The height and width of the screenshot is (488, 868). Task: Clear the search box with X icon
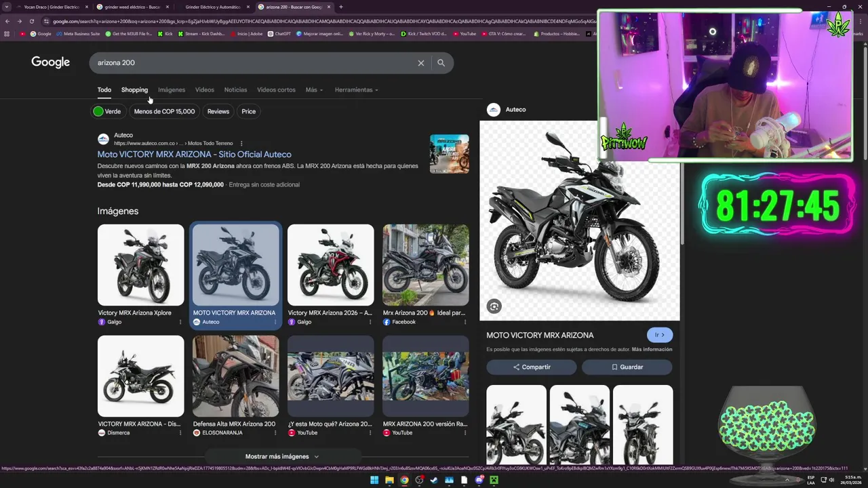pyautogui.click(x=421, y=63)
